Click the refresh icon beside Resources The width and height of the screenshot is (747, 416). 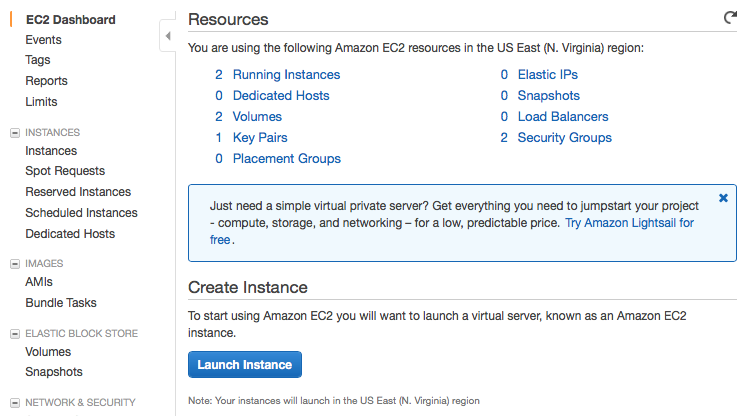pyautogui.click(x=730, y=18)
